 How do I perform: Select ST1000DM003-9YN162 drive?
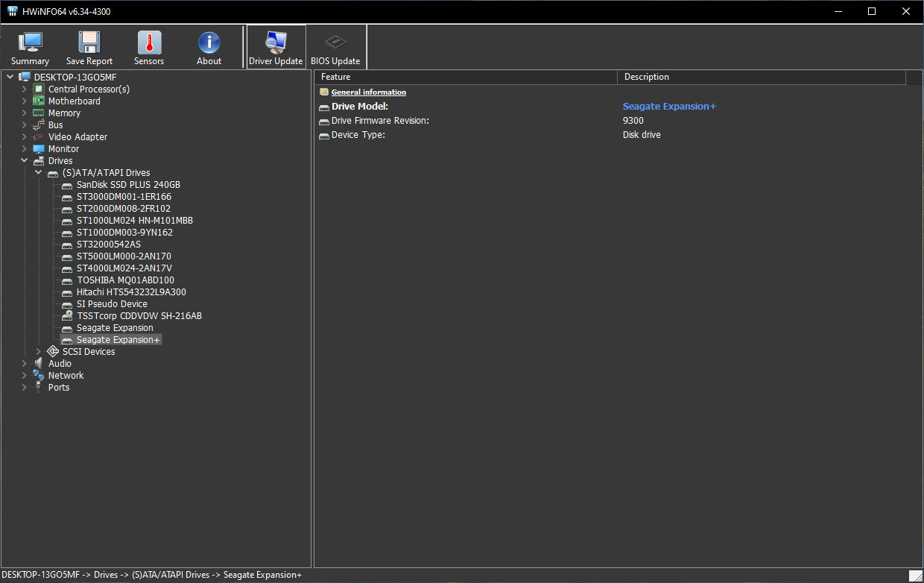tap(124, 233)
